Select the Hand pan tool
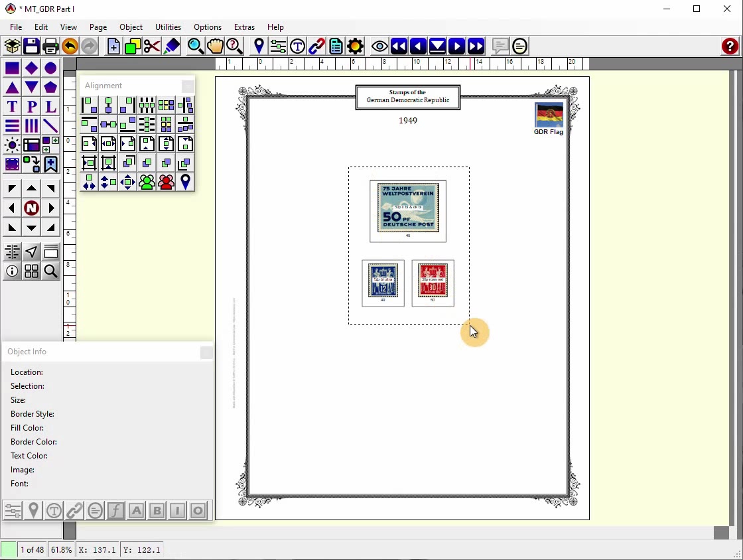The height and width of the screenshot is (560, 743). click(215, 46)
